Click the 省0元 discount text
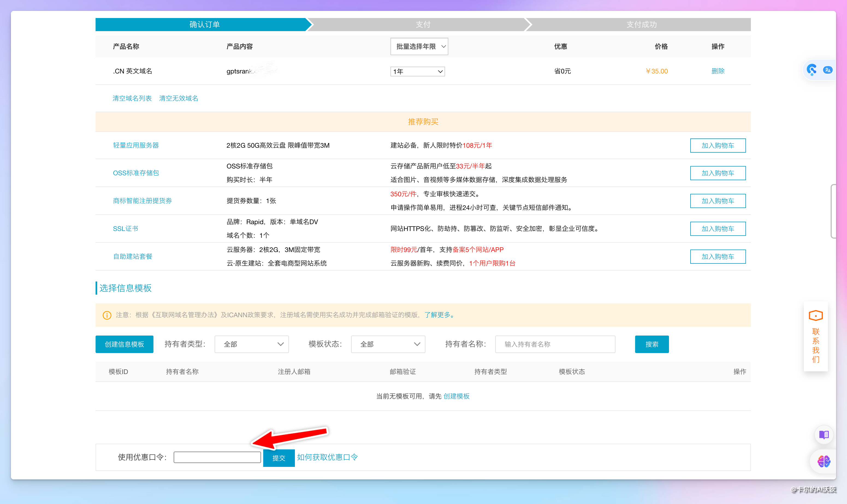Image resolution: width=847 pixels, height=504 pixels. pos(562,71)
